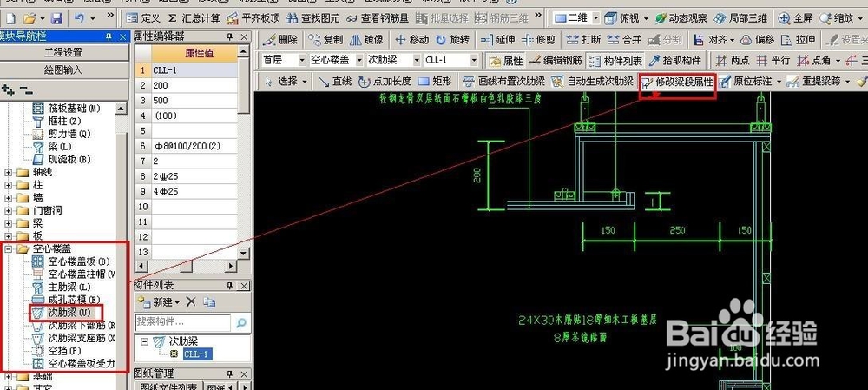Click 修改梁段属性 button
This screenshot has width=868, height=390.
(x=678, y=82)
